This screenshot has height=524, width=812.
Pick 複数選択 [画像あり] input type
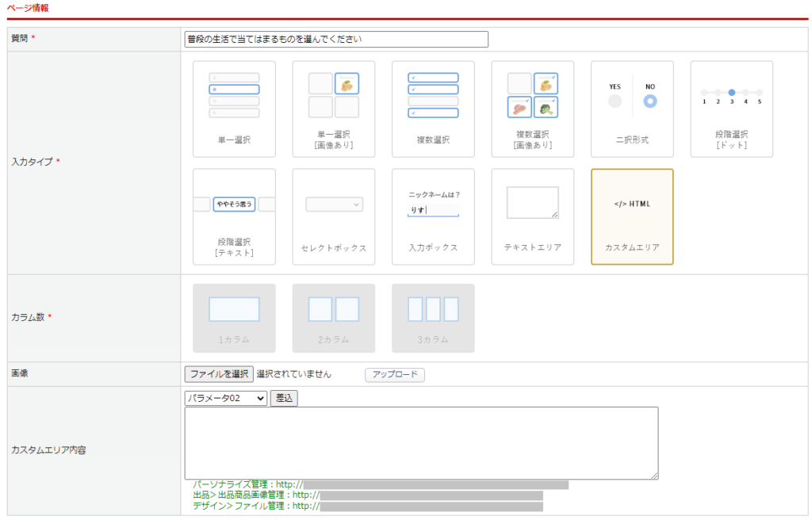[x=532, y=109]
